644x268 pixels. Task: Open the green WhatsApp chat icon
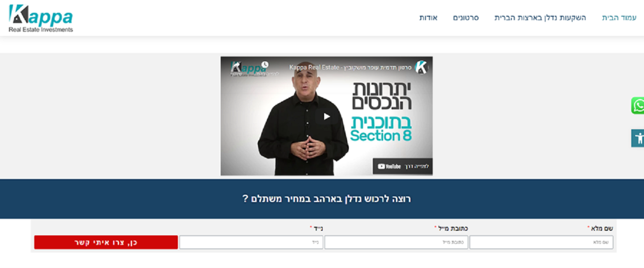coord(637,106)
